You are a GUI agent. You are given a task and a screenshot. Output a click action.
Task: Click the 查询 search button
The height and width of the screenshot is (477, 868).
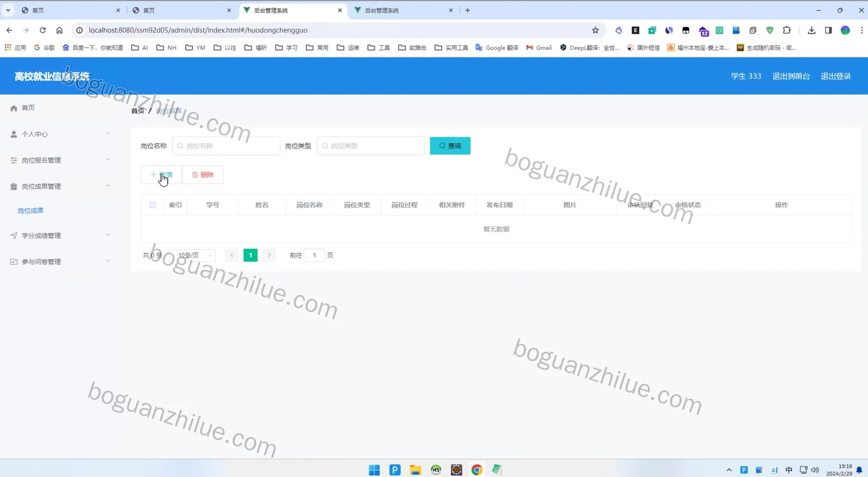click(450, 145)
